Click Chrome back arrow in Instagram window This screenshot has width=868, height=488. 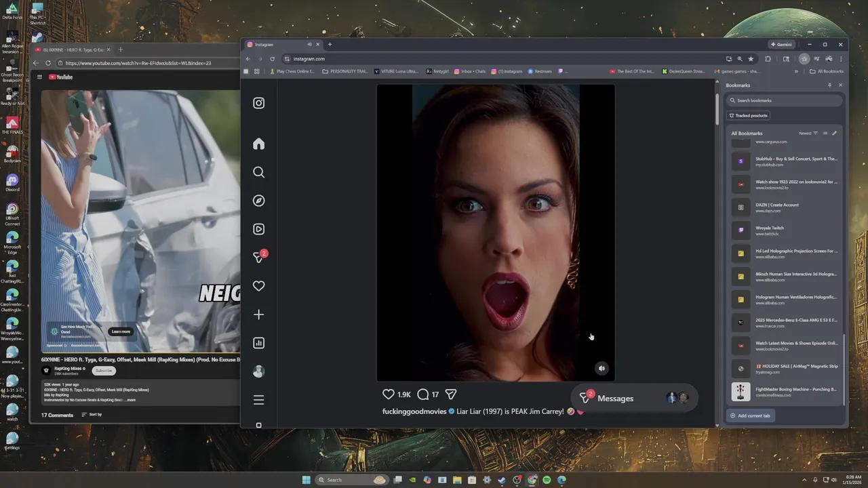[248, 59]
